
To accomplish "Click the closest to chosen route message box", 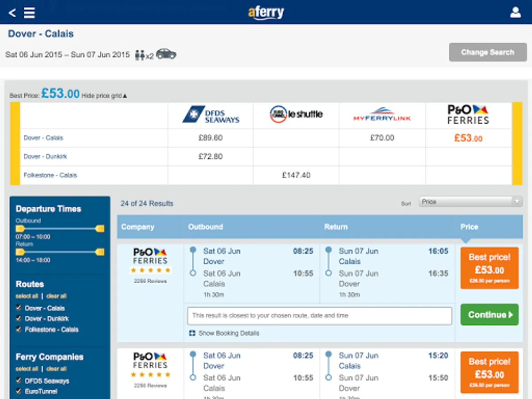I will pos(320,316).
